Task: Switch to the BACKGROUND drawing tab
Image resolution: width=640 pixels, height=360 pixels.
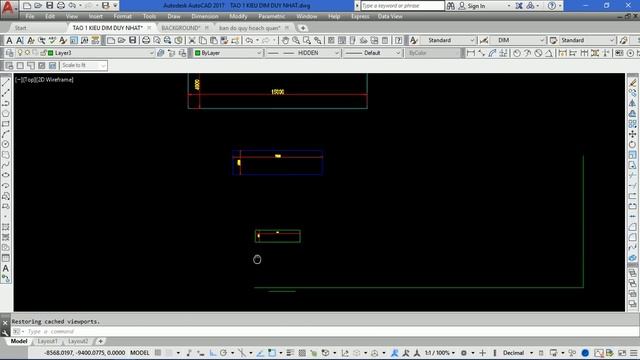Action: [x=180, y=28]
